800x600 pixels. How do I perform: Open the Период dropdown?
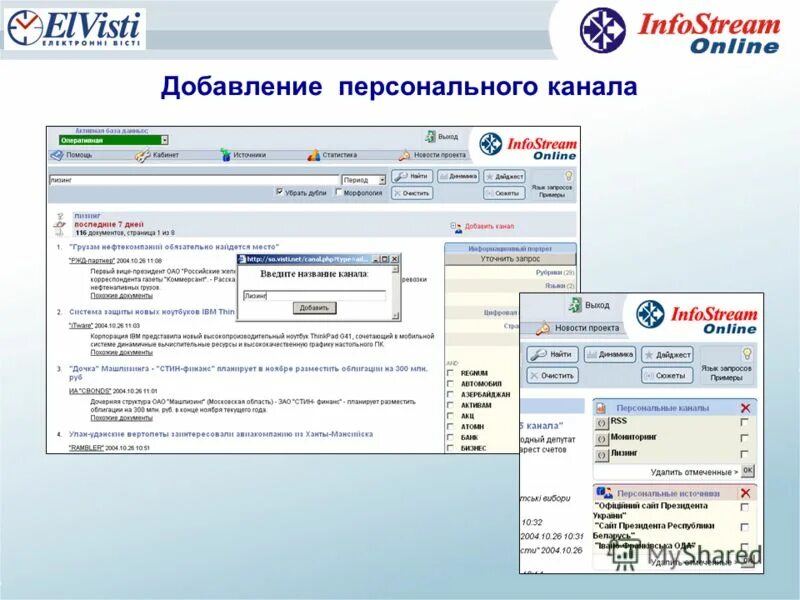(x=364, y=180)
